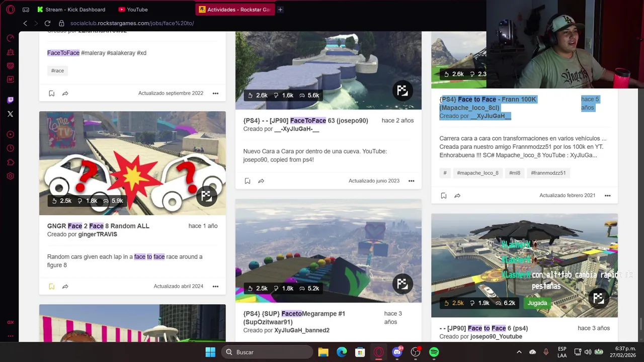Click the Opera GX sidebar three-dots setup button
Viewport: 644px width, 362px height.
10,336
